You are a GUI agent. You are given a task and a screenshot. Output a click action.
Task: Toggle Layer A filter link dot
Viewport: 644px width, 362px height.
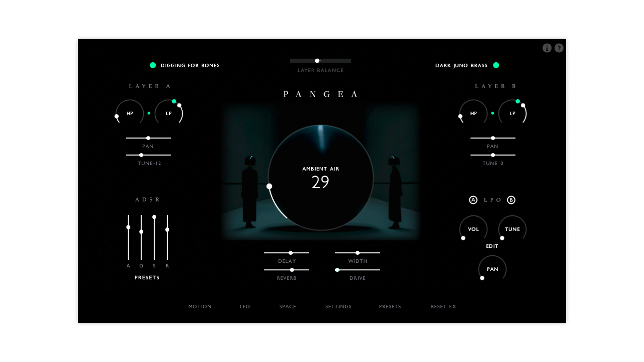149,113
